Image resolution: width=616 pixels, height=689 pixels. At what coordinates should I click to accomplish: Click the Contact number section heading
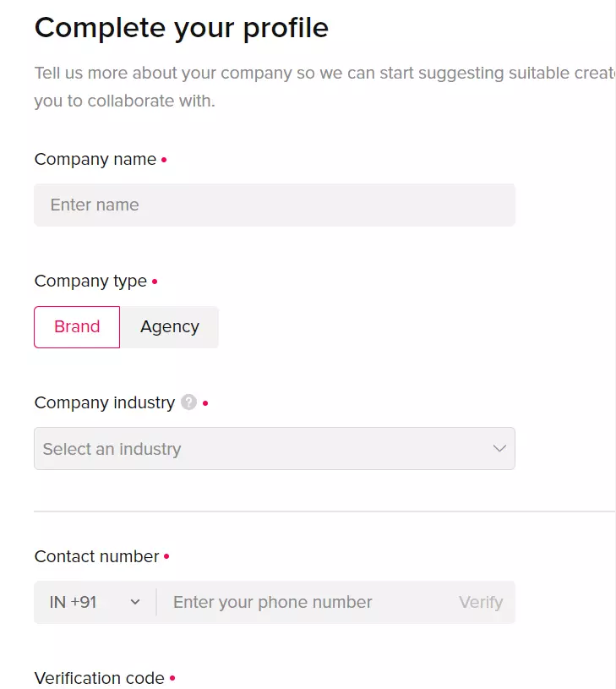tap(95, 556)
